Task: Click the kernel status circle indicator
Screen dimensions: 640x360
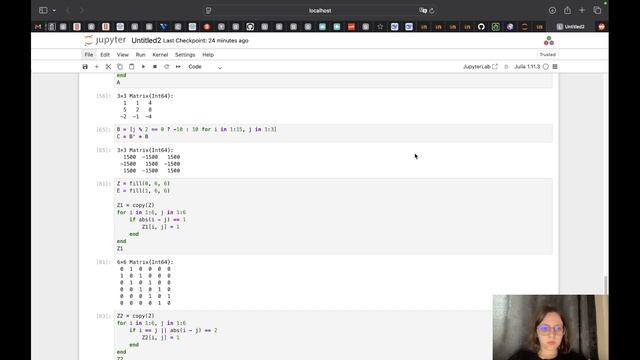Action: coord(546,67)
